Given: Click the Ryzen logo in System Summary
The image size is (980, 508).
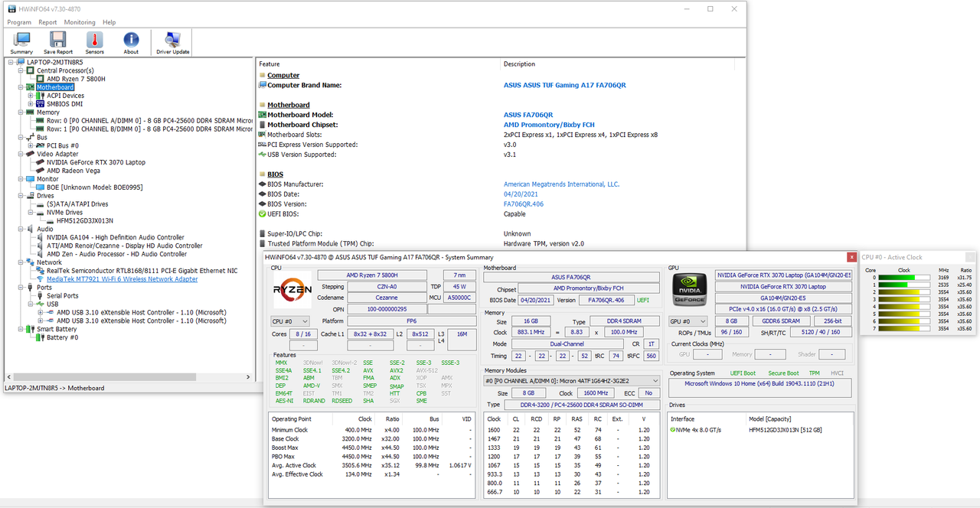Looking at the screenshot, I should pos(292,290).
